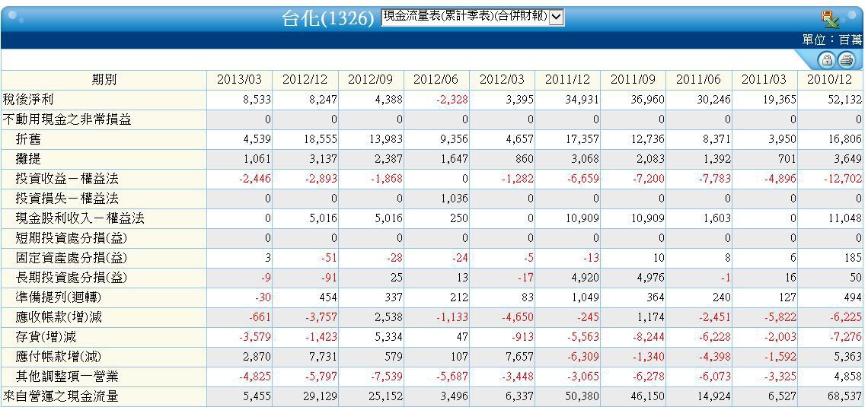Click operating cash flow value 68,537
Viewport: 868px width, 407px height.
click(x=844, y=396)
